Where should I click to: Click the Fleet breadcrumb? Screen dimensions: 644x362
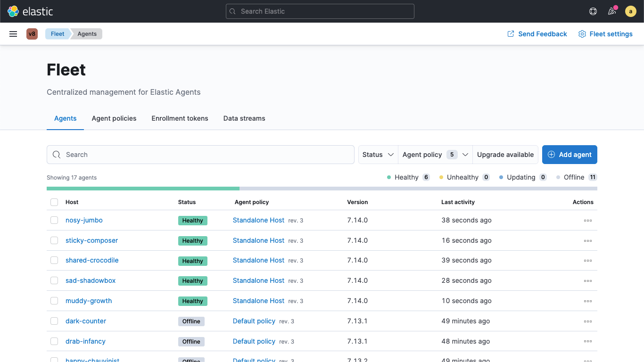pyautogui.click(x=58, y=34)
